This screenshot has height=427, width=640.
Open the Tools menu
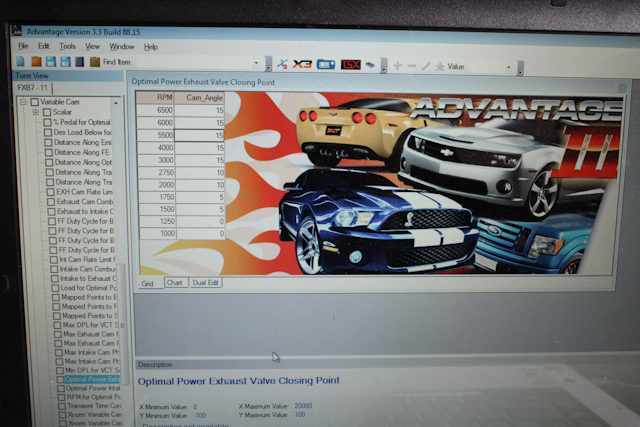coord(67,47)
